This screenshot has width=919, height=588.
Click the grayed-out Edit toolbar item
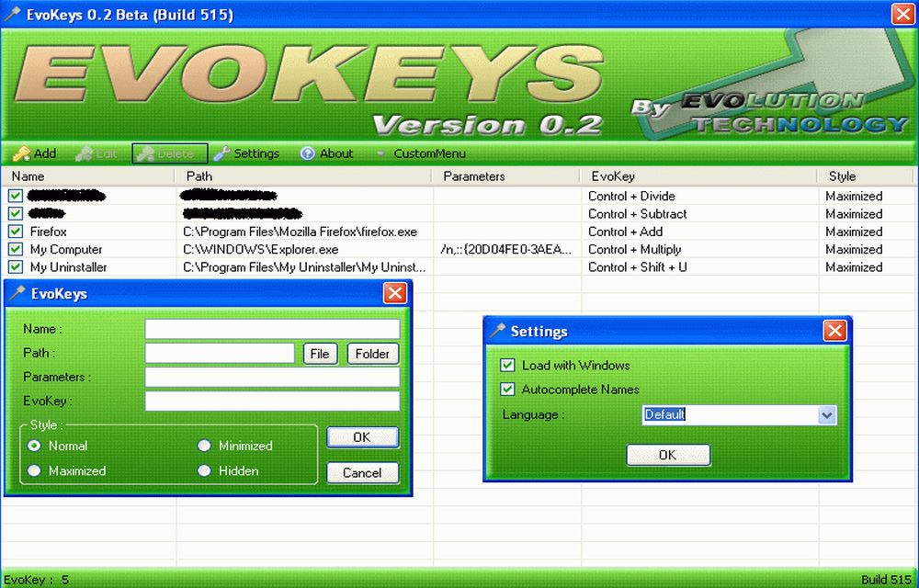pos(96,153)
